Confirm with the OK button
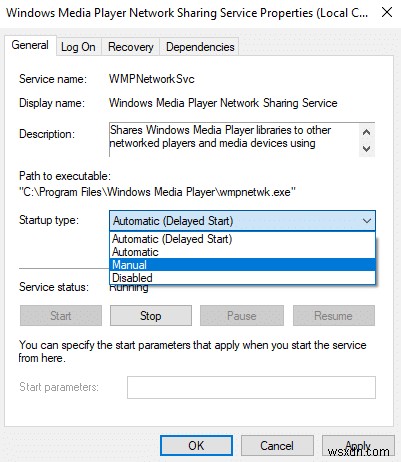 pos(196,446)
